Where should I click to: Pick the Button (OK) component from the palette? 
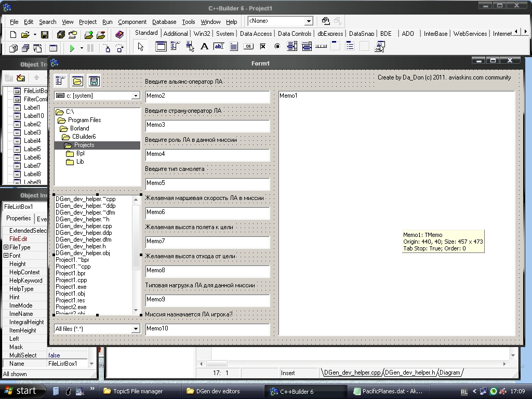pyautogui.click(x=248, y=47)
